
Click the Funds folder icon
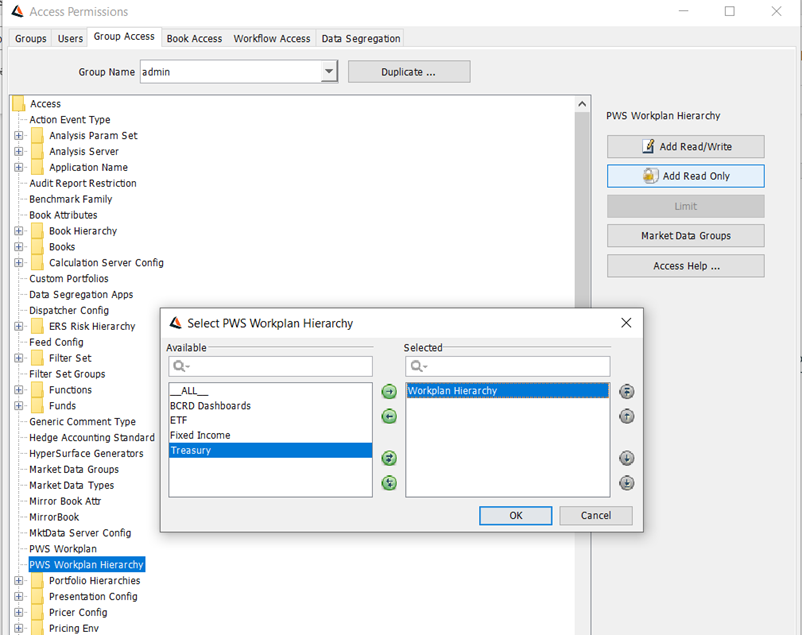pos(37,406)
